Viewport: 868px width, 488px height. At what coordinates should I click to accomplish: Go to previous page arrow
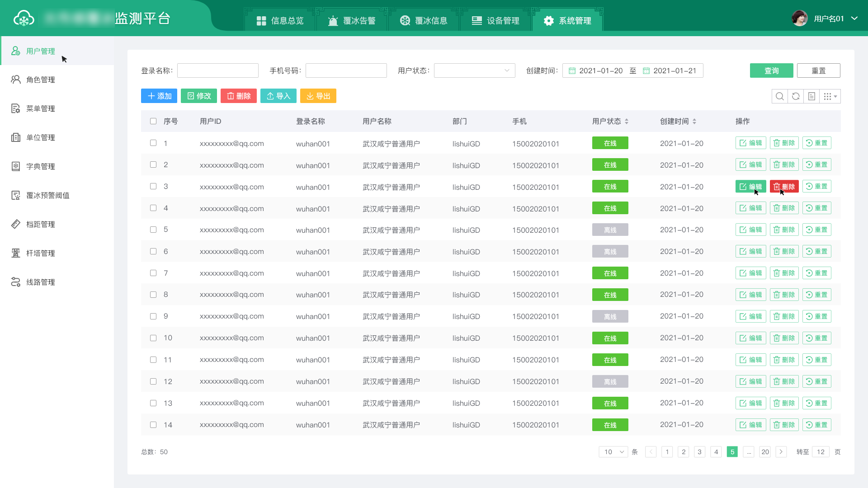click(651, 452)
